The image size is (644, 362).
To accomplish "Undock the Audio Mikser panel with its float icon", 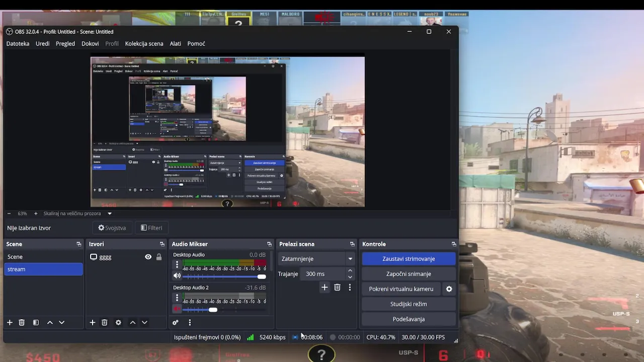I will pyautogui.click(x=270, y=244).
